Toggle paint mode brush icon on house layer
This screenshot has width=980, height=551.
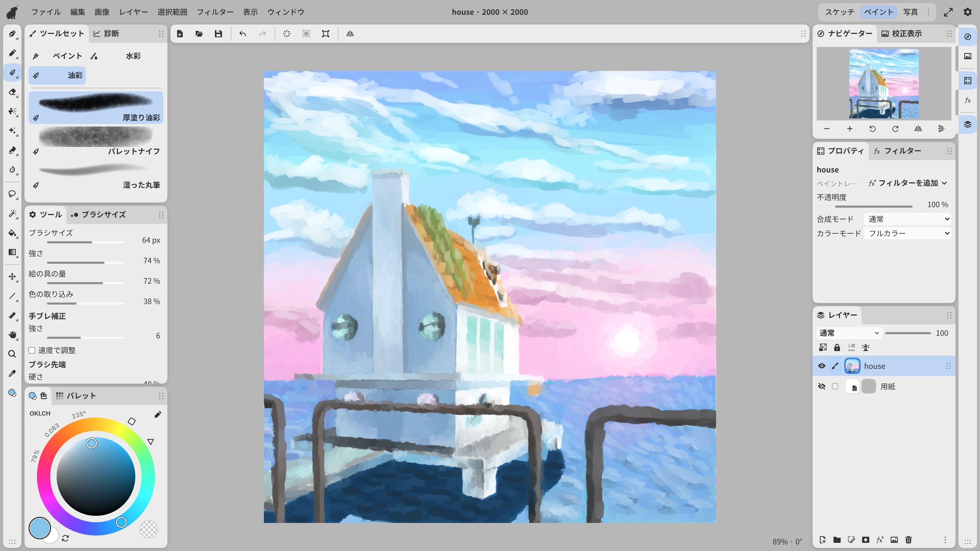pyautogui.click(x=835, y=366)
